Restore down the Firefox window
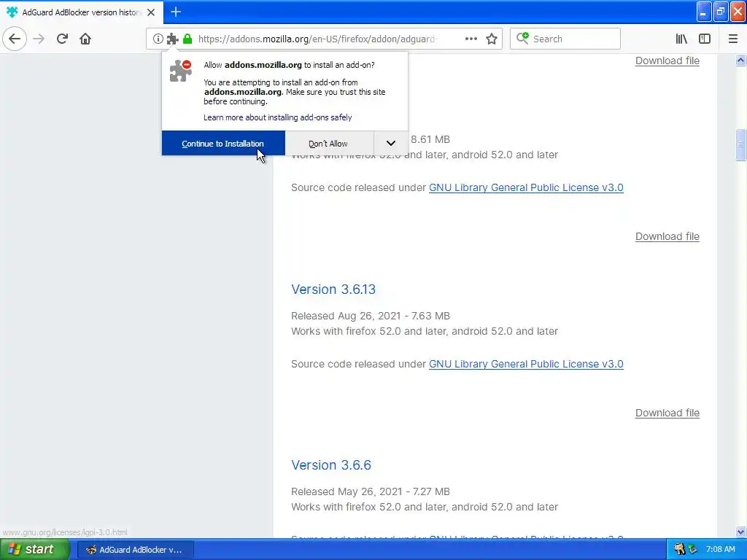The image size is (747, 560). click(721, 12)
